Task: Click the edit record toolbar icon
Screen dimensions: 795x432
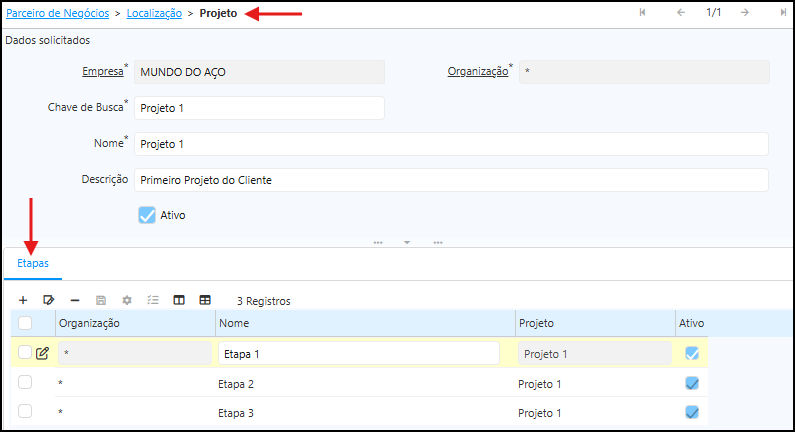Action: click(x=48, y=300)
